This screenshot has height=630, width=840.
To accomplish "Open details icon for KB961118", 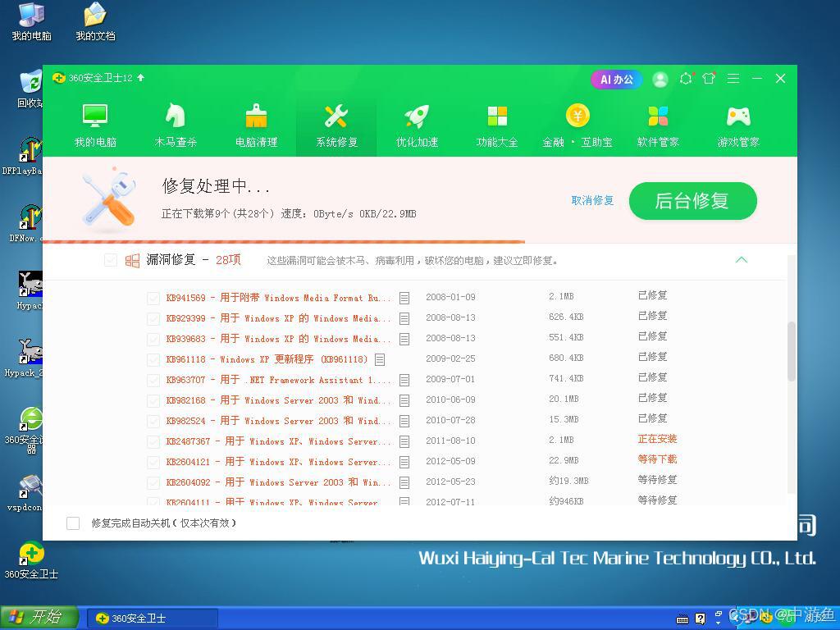I will [380, 359].
